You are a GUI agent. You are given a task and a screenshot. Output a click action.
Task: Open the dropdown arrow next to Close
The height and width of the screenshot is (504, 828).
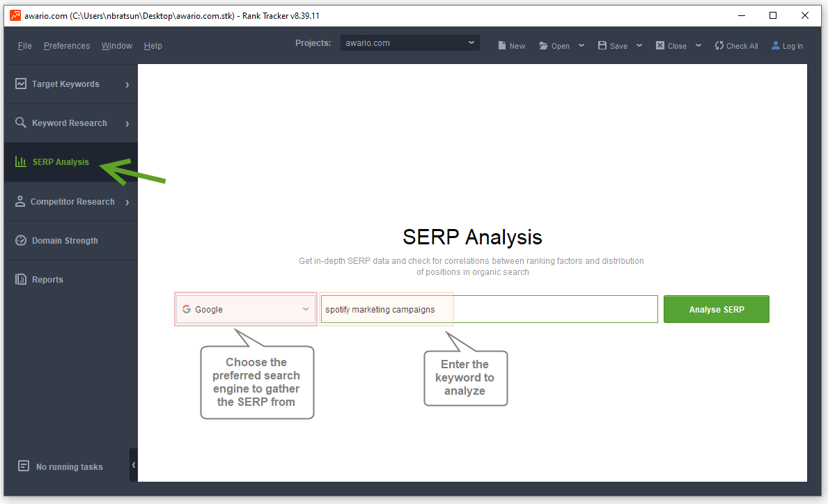698,45
